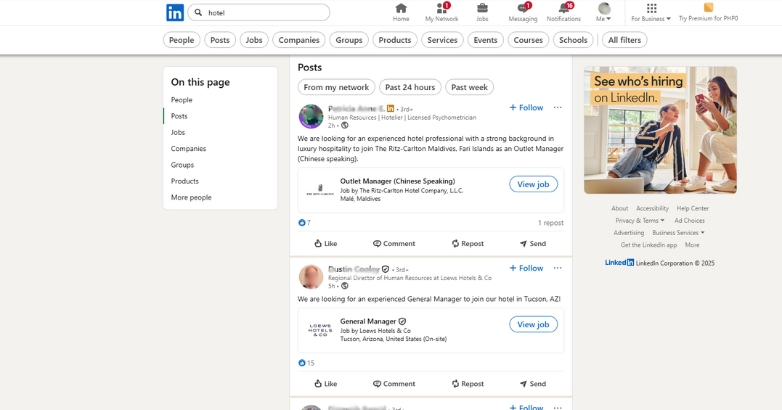The width and height of the screenshot is (782, 410).
Task: Open the first post author's profile photo
Action: [x=311, y=116]
